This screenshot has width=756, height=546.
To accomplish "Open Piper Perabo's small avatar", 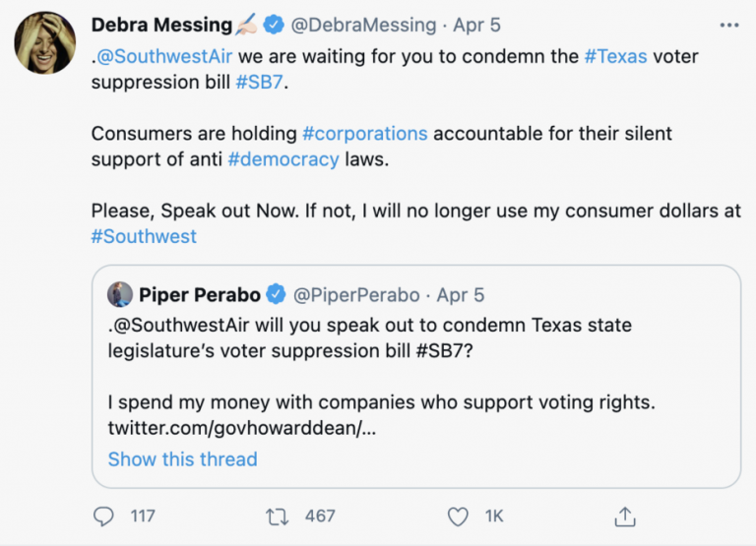I will (x=120, y=293).
